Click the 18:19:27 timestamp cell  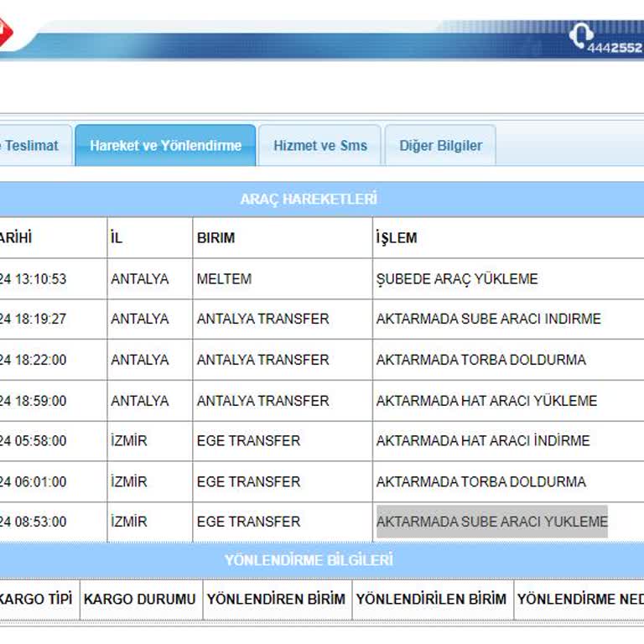[54, 319]
